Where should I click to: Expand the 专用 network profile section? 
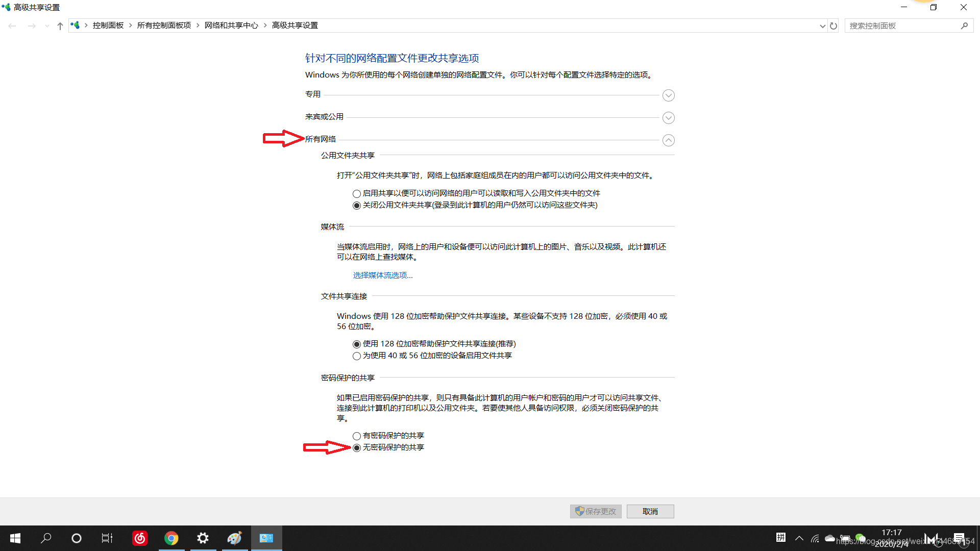(668, 95)
